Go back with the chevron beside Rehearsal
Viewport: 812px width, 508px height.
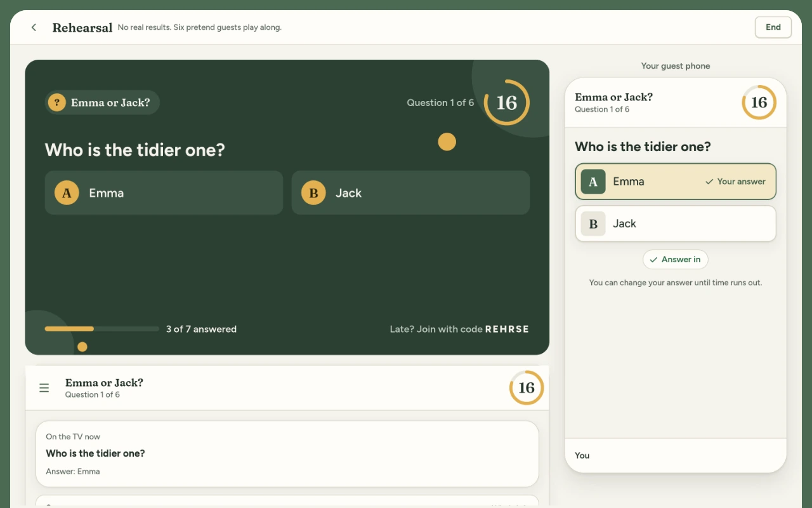(34, 27)
